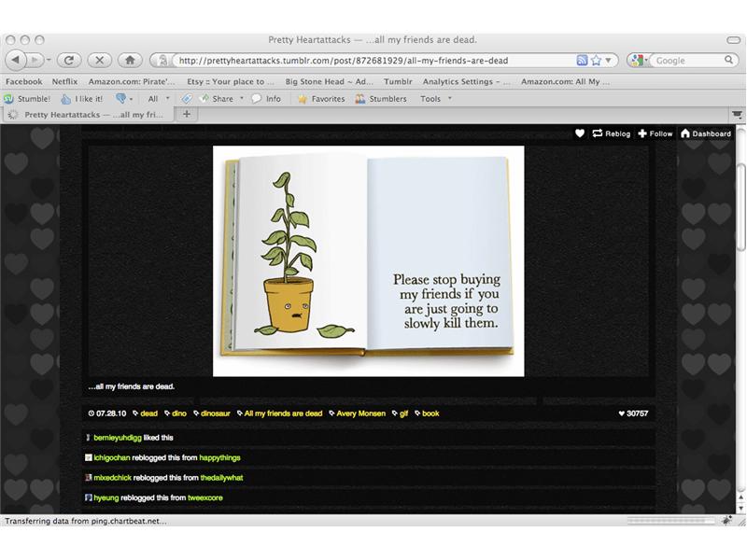This screenshot has width=747, height=560.
Task: Like the post with the heart icon
Action: click(x=580, y=133)
